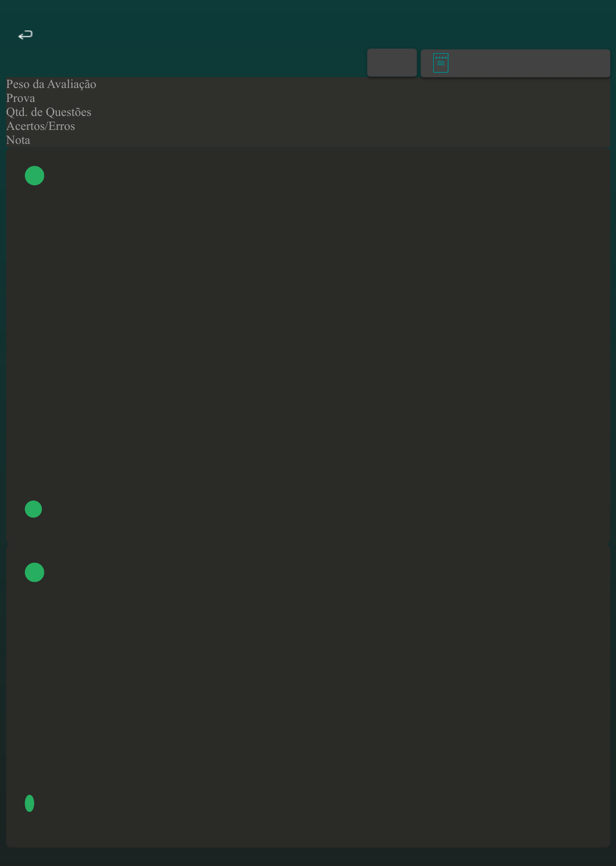Click the small oval green indicator in second card
The image size is (616, 866).
[x=30, y=803]
